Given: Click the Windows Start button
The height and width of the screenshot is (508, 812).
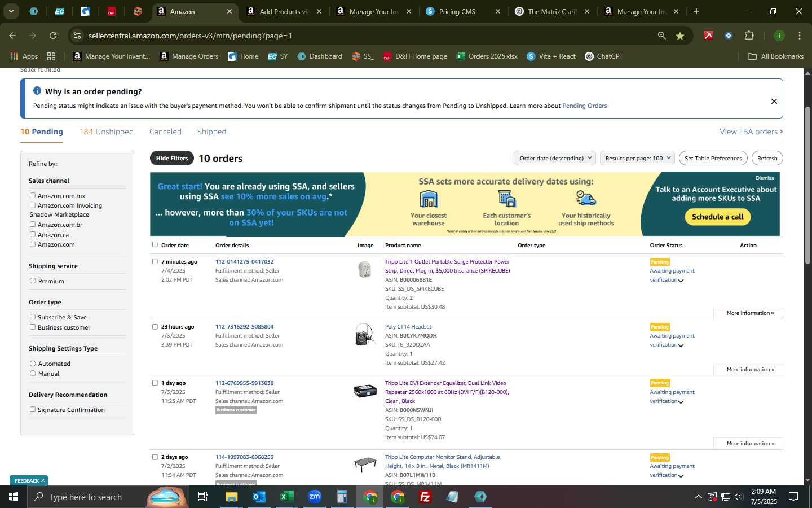Looking at the screenshot, I should pyautogui.click(x=14, y=497).
